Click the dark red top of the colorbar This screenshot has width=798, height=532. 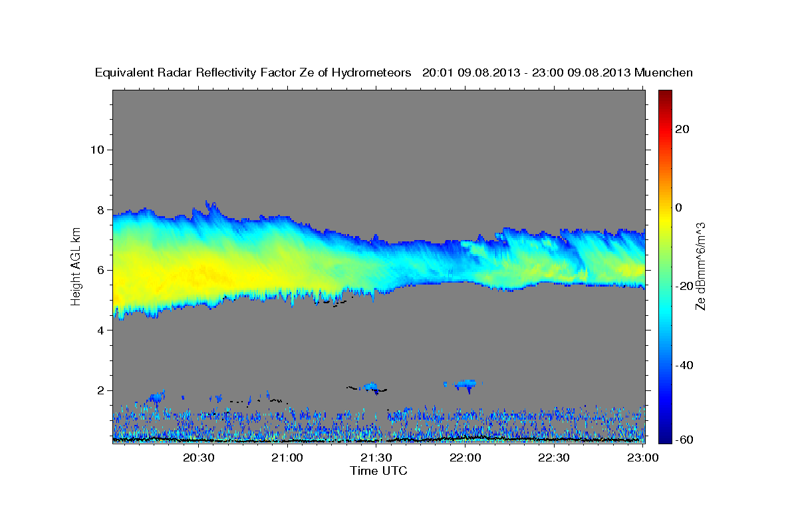click(665, 95)
